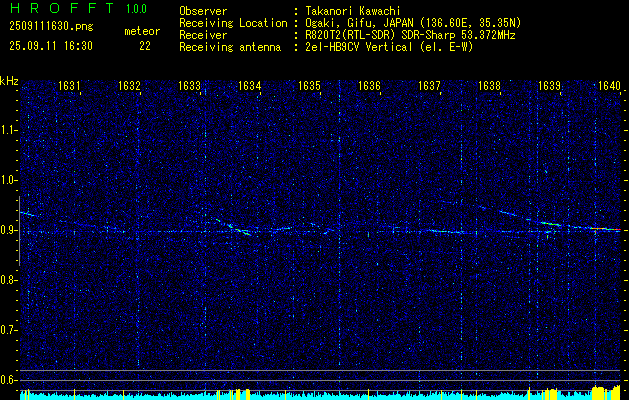Click the 1638 time marker
Screen dimensions: 629x400
pos(489,85)
